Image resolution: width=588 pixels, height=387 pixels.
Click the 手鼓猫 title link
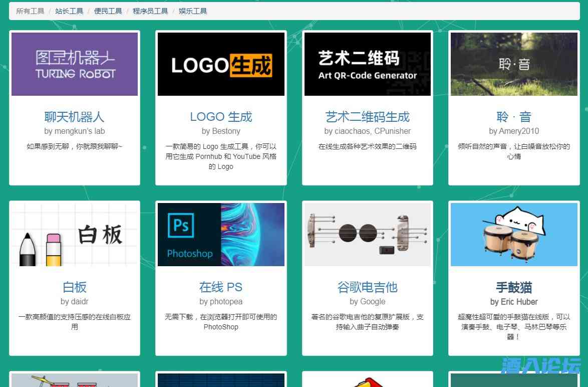click(x=514, y=287)
